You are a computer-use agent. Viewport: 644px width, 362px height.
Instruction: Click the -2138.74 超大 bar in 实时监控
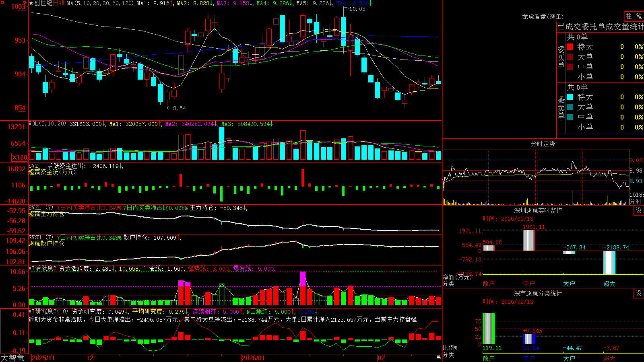(609, 262)
